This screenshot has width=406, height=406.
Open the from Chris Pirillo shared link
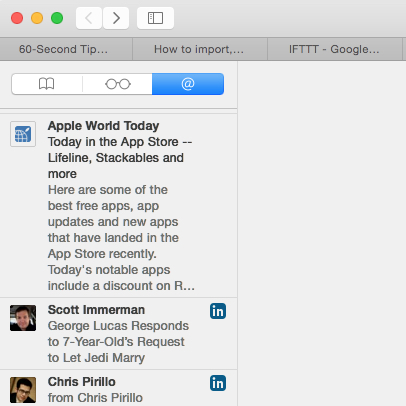click(95, 398)
